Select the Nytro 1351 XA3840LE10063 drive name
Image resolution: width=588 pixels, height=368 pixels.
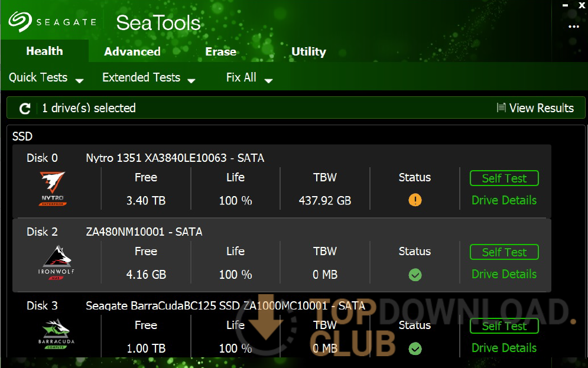point(175,158)
